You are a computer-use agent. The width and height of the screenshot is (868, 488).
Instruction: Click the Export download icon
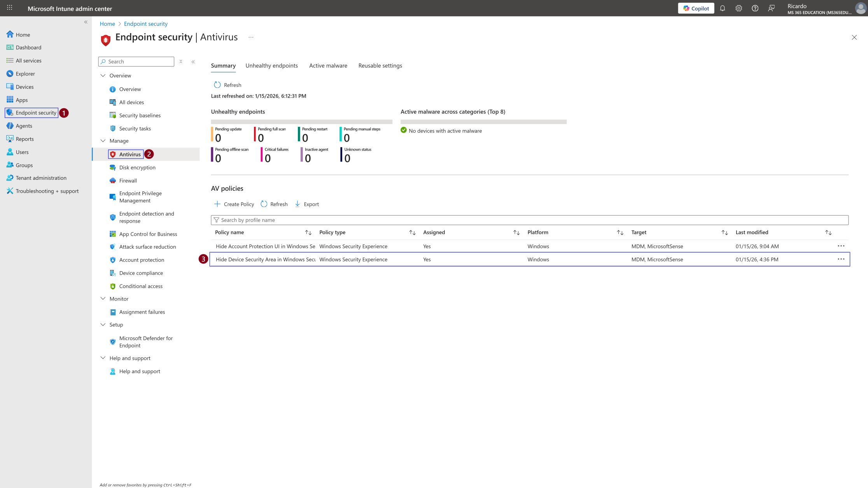297,204
